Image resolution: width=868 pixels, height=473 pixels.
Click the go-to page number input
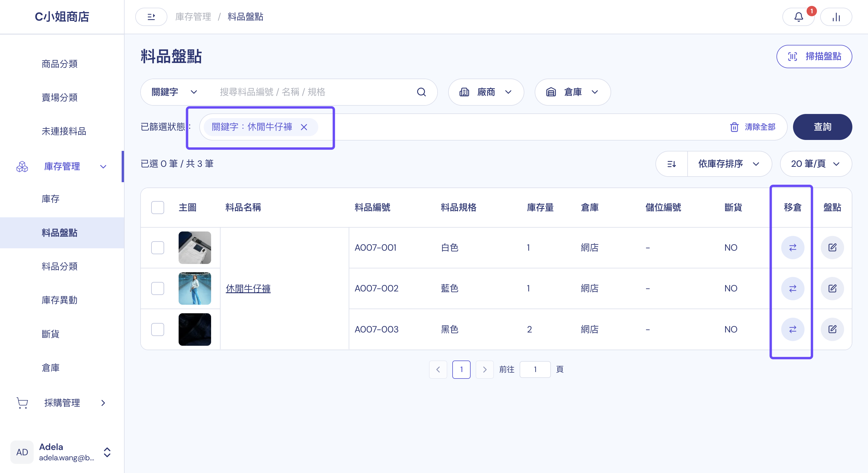pos(535,370)
